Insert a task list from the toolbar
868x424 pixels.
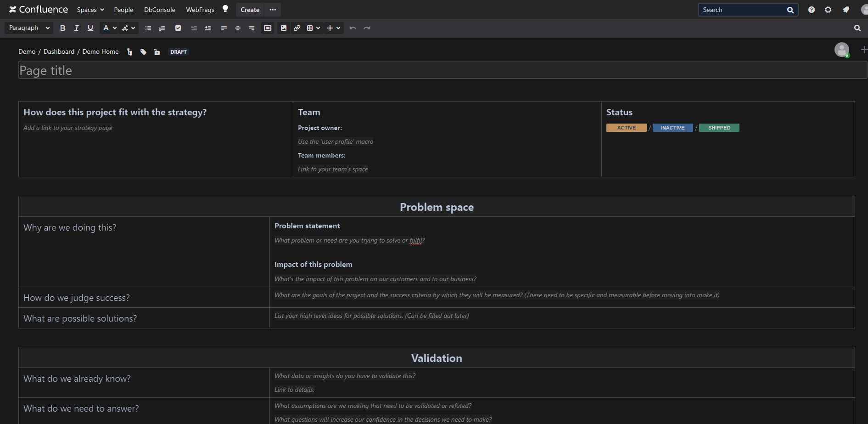(178, 28)
